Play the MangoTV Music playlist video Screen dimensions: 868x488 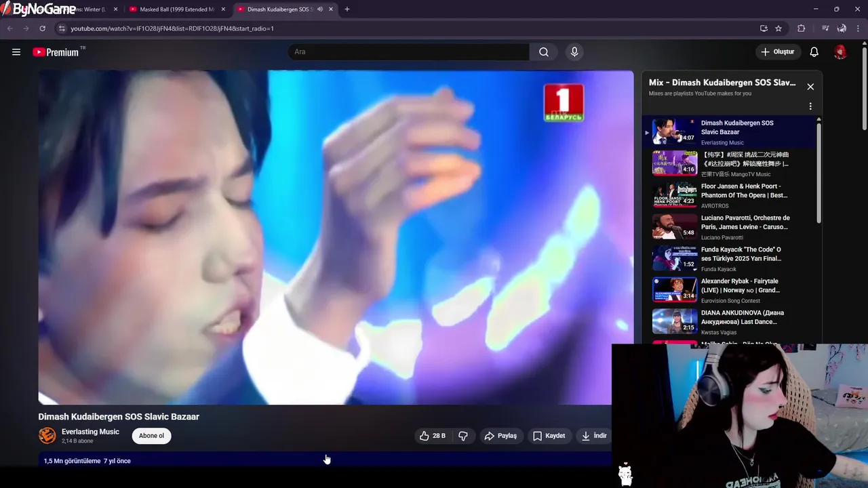click(730, 163)
